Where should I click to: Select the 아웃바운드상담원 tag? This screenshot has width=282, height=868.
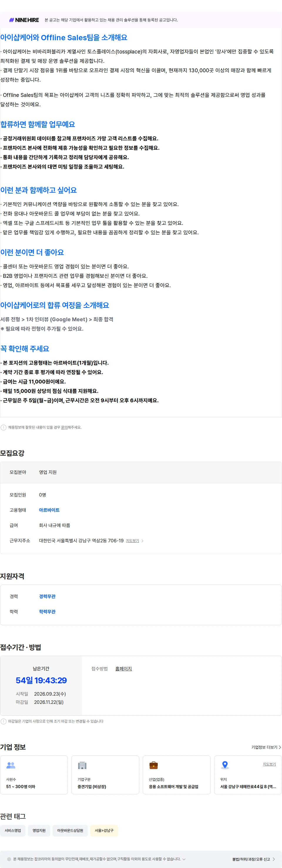[70, 831]
